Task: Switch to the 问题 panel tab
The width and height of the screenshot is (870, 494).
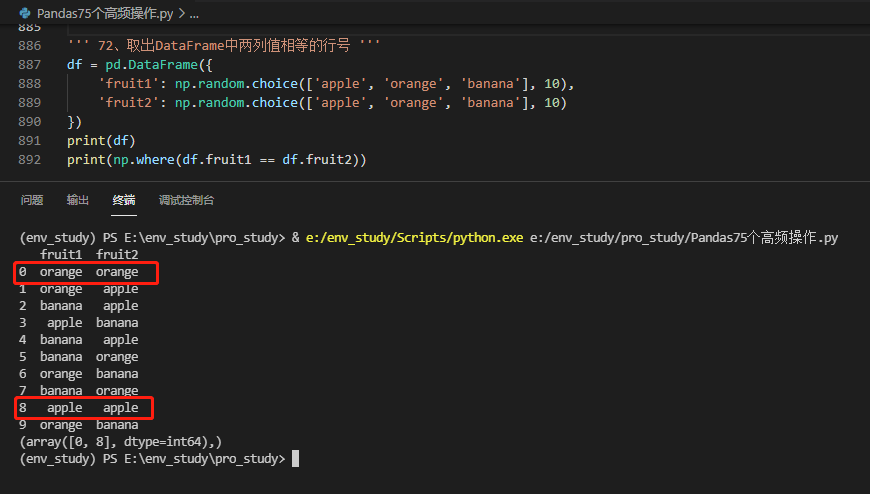Action: (32, 200)
